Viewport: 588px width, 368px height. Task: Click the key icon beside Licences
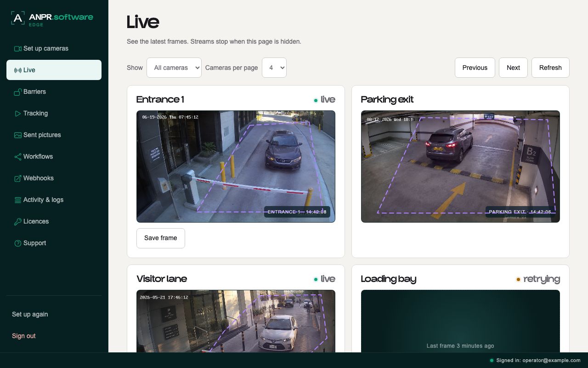pos(18,222)
